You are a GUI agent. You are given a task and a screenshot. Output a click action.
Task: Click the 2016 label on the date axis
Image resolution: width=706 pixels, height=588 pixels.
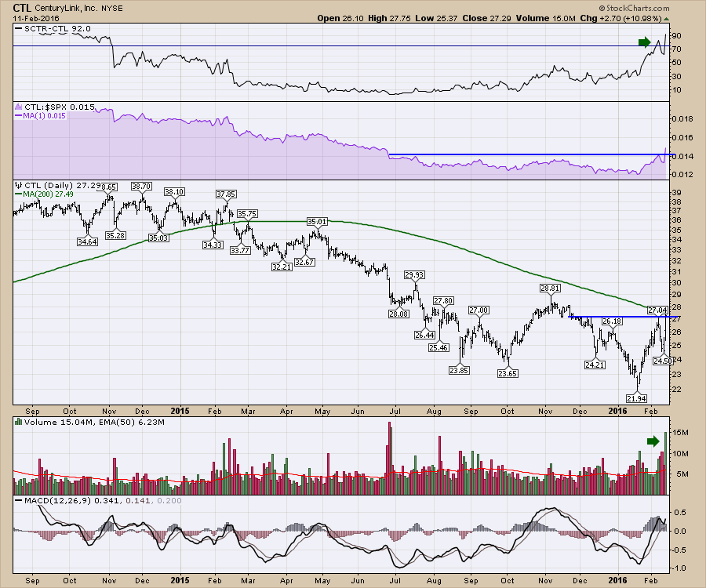618,410
